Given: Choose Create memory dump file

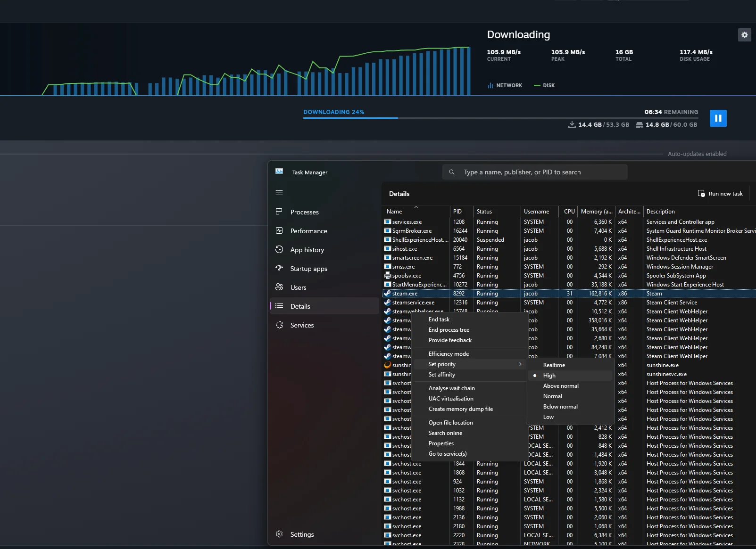Looking at the screenshot, I should tap(469, 409).
